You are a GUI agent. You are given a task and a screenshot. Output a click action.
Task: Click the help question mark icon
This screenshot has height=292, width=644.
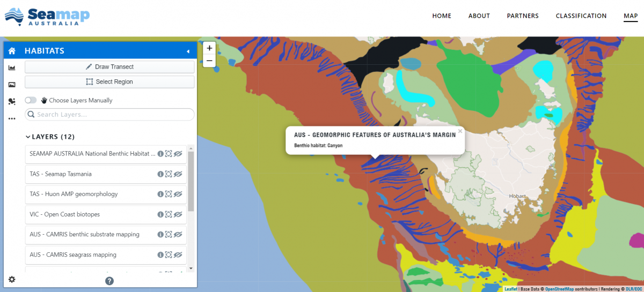[x=109, y=281]
